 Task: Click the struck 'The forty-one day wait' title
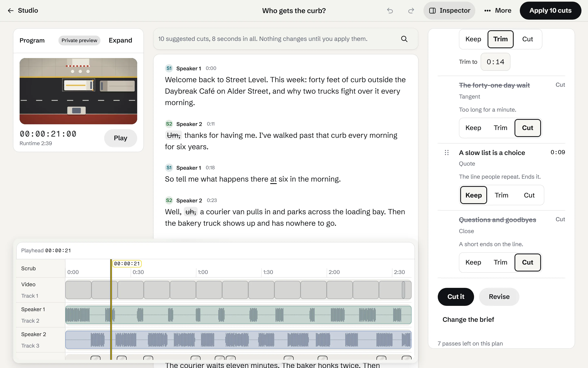click(494, 85)
